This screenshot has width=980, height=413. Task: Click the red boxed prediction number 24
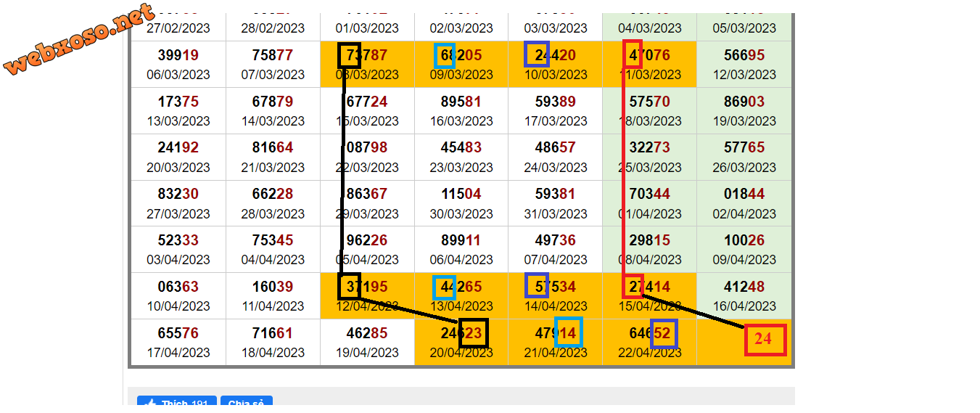tap(765, 339)
